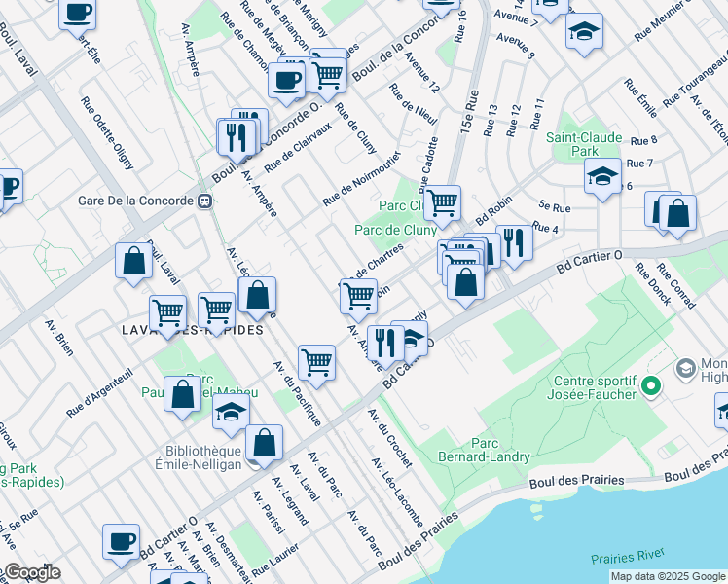Select the shopping cart marker left of Laval-des-Rapides label
Screen dimensions: 728x584
coord(168,317)
